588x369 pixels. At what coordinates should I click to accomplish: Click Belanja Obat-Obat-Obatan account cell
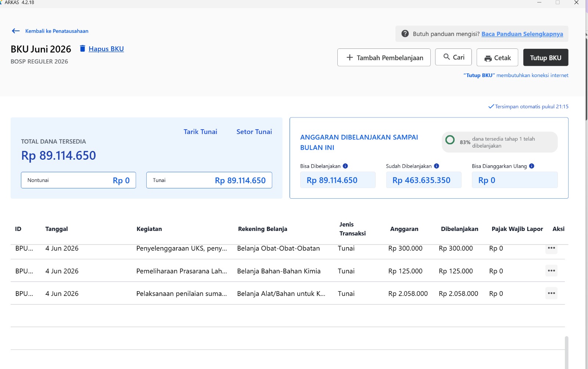[x=278, y=248]
